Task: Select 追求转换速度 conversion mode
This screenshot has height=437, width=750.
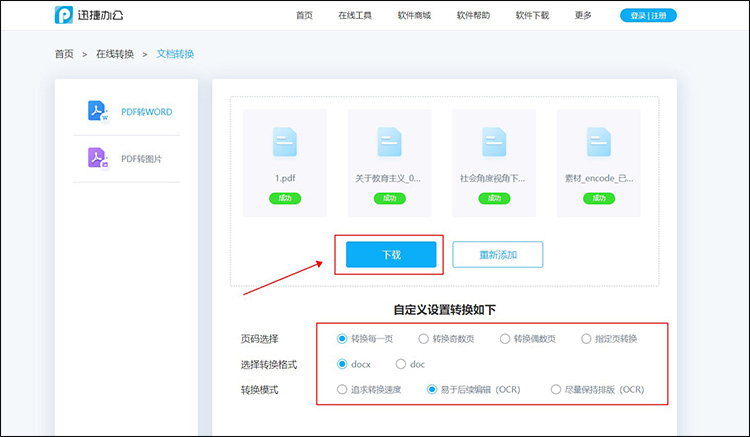Action: [369, 390]
